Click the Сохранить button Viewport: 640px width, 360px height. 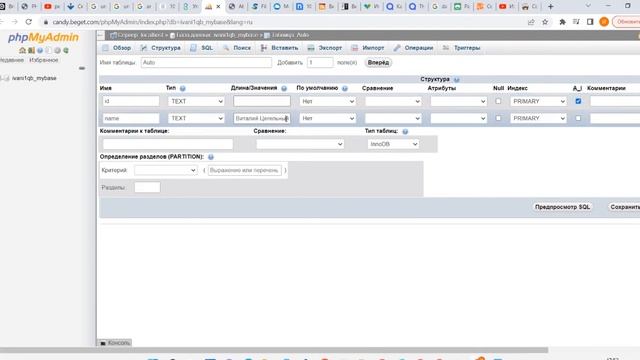(x=625, y=207)
